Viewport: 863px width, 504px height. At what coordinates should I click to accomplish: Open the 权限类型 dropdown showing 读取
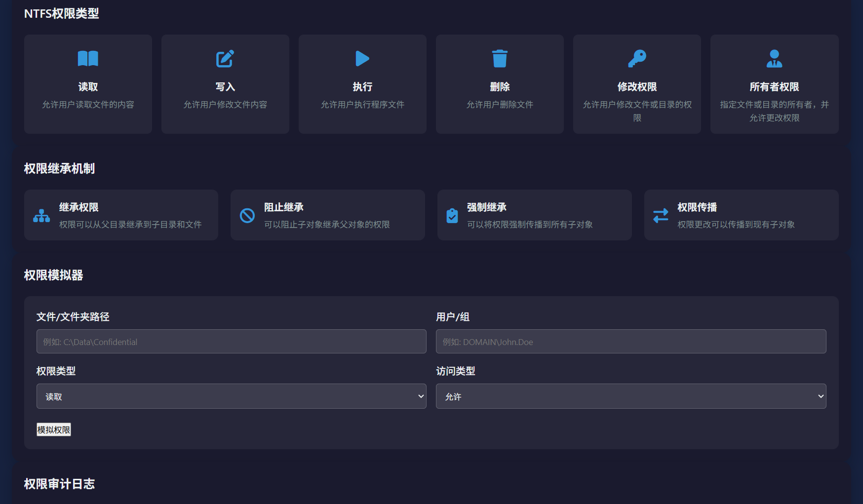231,396
